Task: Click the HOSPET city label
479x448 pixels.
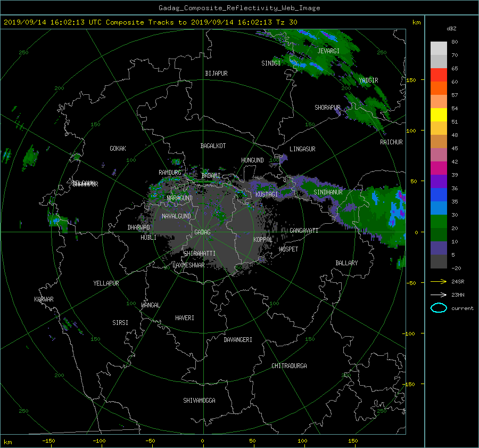Action: pos(288,249)
